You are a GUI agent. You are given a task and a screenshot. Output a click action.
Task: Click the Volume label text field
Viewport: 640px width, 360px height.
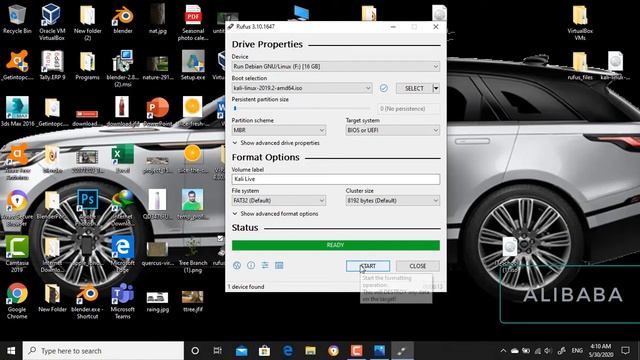coord(336,179)
